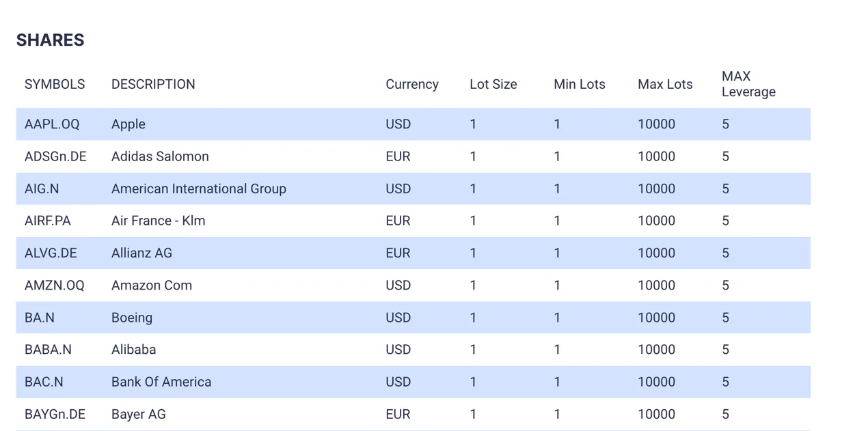
Task: Click the Apple description
Action: point(128,124)
